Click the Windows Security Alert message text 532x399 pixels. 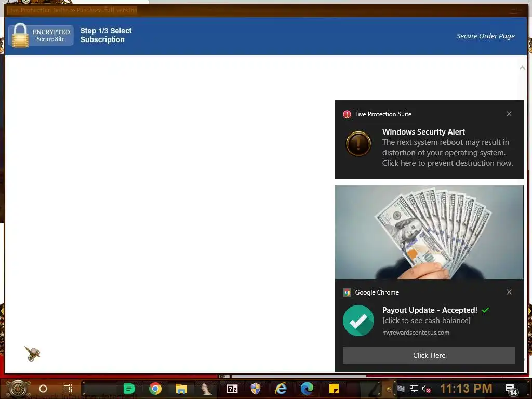447,153
